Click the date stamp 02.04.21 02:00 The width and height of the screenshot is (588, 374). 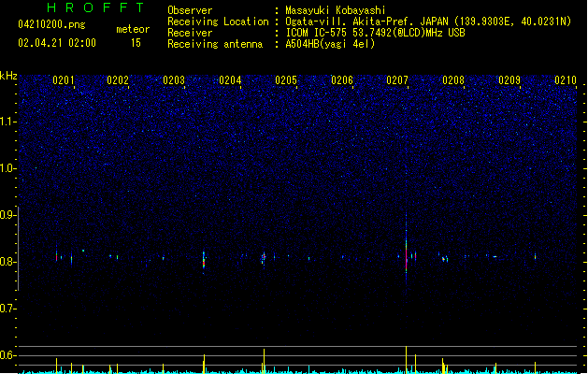point(57,43)
